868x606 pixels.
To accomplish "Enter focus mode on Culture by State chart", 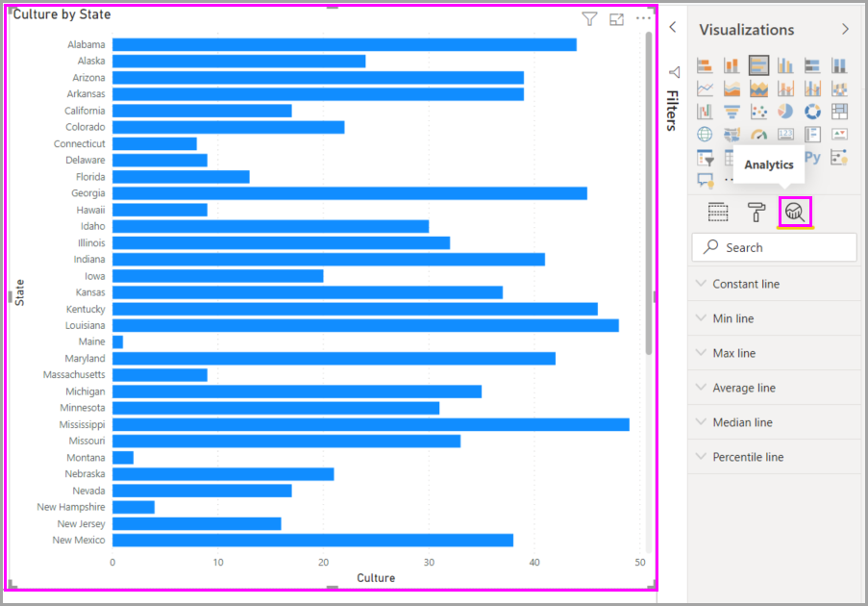I will [x=616, y=18].
